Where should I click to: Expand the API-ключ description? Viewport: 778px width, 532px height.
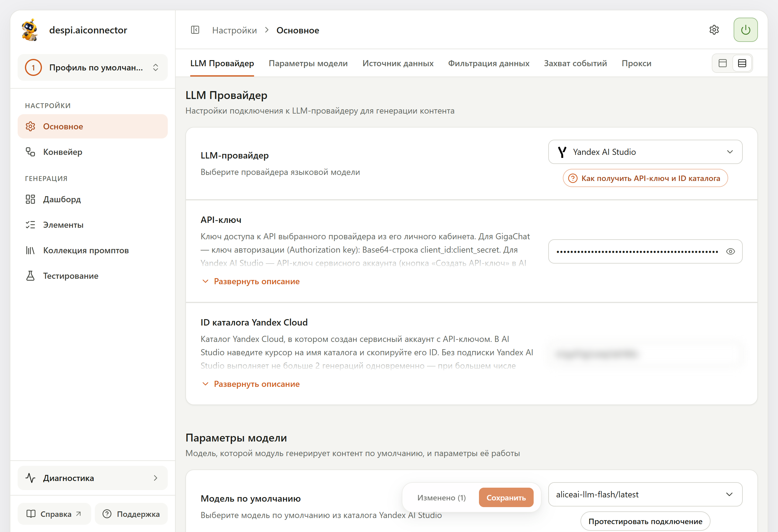pos(250,281)
